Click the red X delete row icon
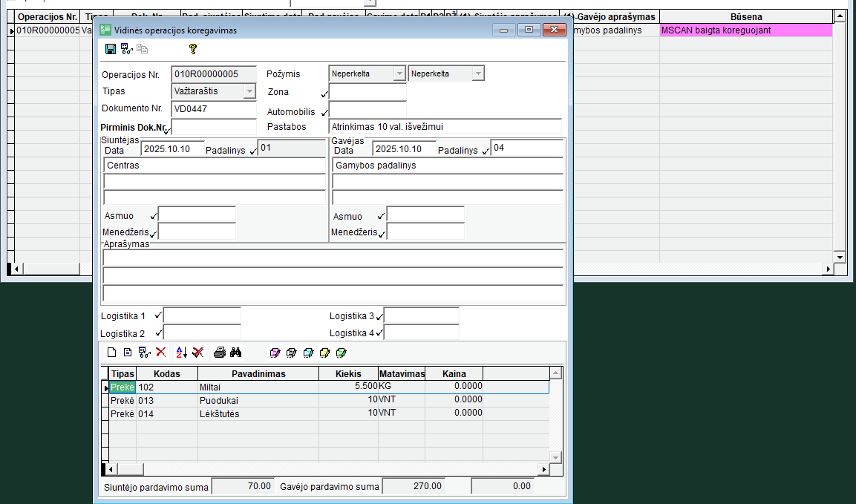This screenshot has height=504, width=856. (x=160, y=353)
